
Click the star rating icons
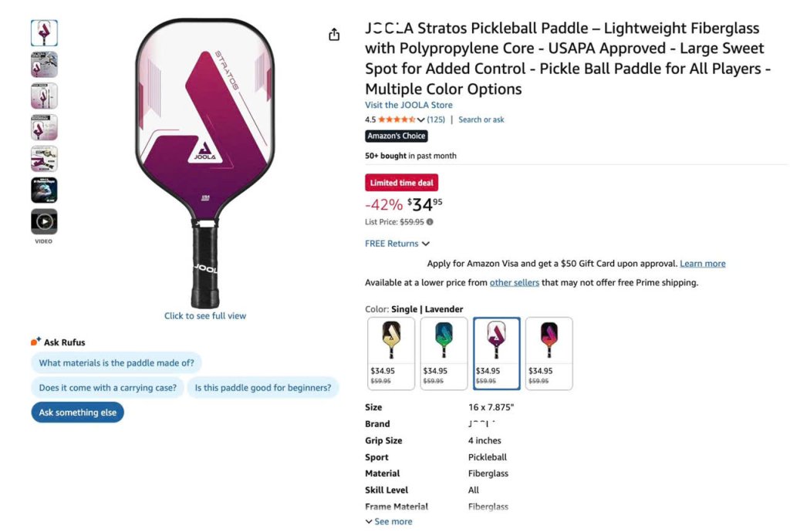pyautogui.click(x=397, y=120)
